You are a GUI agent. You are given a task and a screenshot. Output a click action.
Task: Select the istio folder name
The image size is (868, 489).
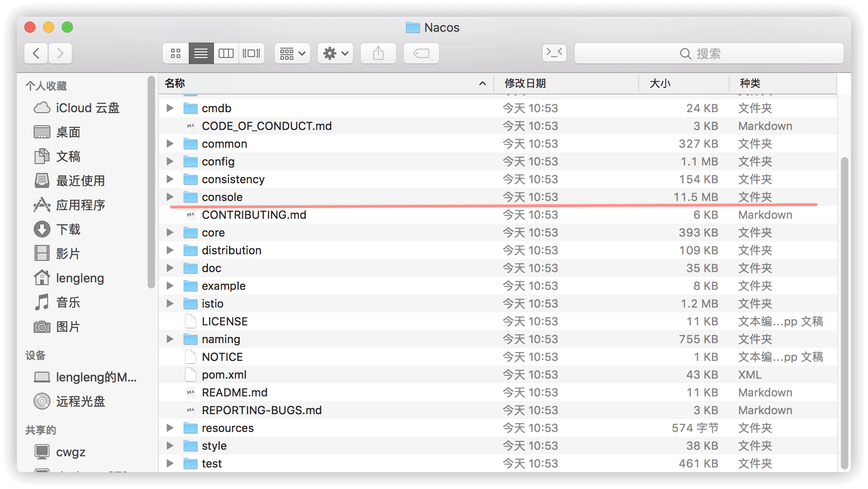point(213,303)
